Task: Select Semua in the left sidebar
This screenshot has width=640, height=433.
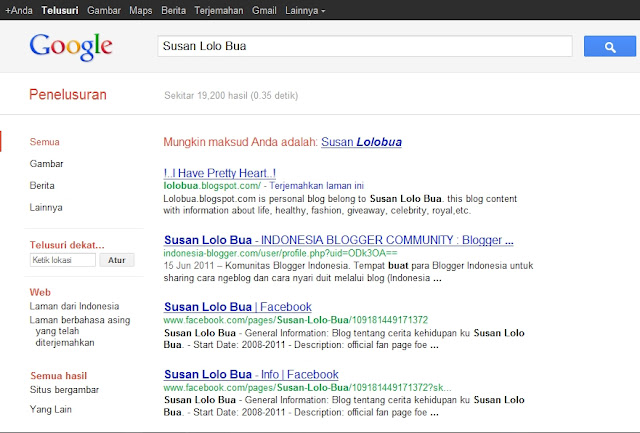Action: click(44, 142)
